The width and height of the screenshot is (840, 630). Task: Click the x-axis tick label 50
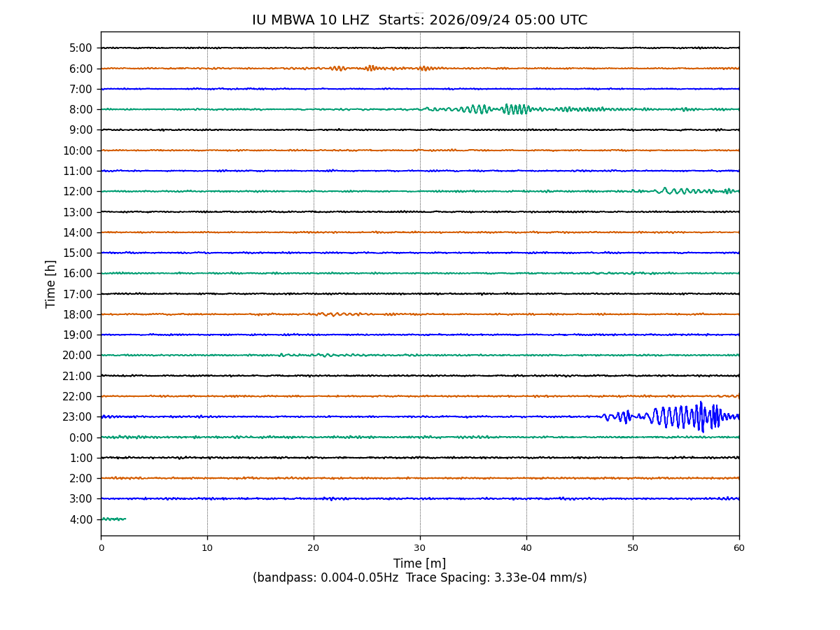point(633,548)
